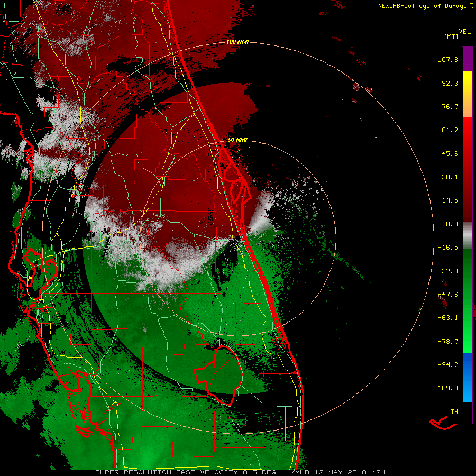Select the -16.5 knot scale value
476x476 pixels.
(x=448, y=248)
